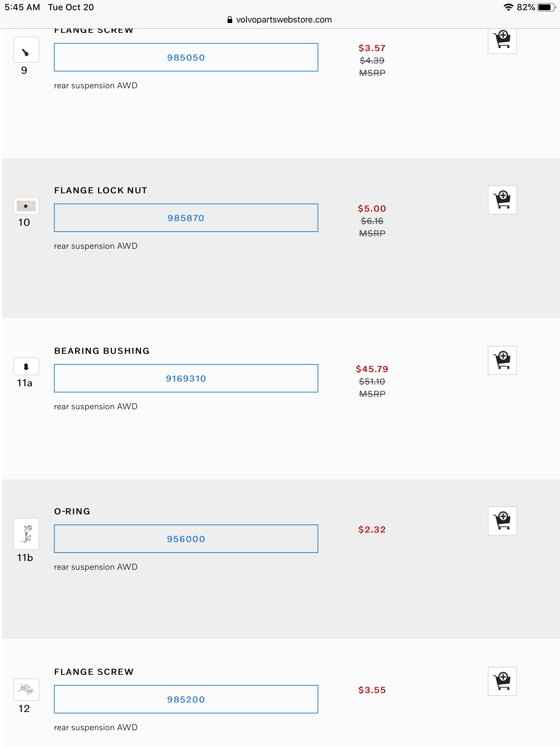Viewport: 560px width, 747px height.
Task: View diagram thumbnail for item 12
Action: 26,690
